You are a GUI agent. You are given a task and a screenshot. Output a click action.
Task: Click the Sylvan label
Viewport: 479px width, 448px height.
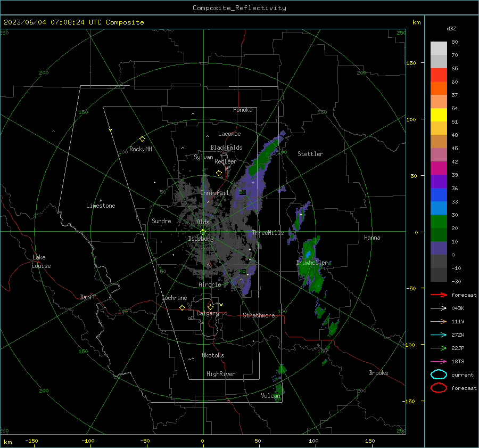[203, 157]
